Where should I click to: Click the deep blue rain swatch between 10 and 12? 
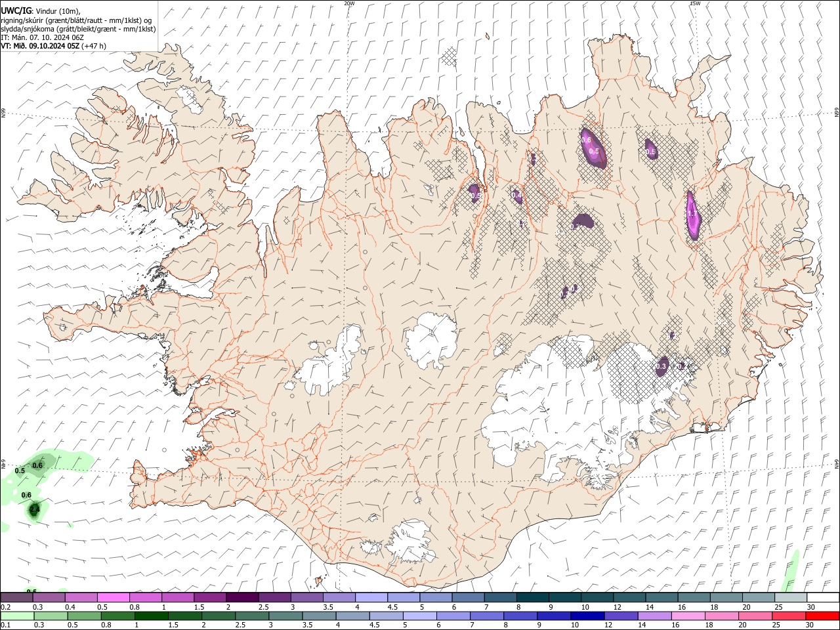coord(587,616)
